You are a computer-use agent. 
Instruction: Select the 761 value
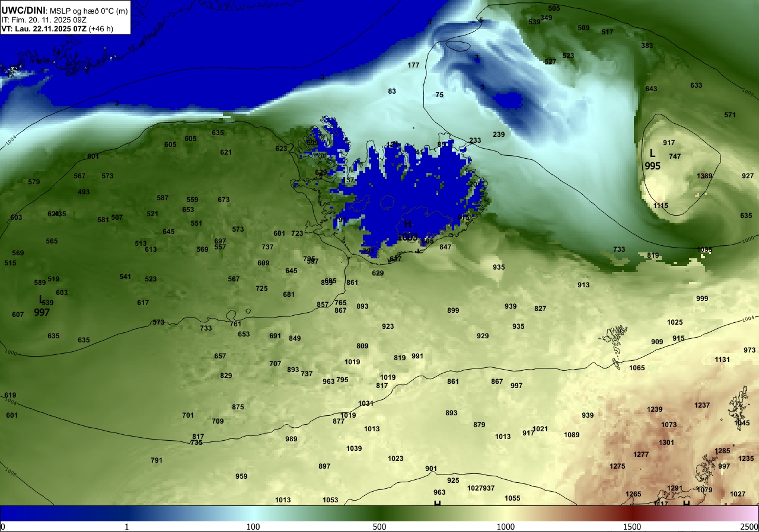(235, 324)
